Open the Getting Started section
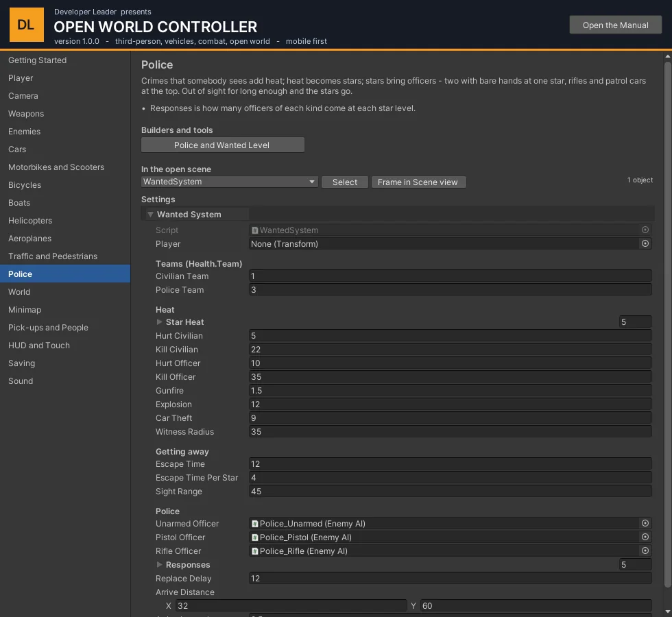This screenshot has width=672, height=617. coord(65,60)
